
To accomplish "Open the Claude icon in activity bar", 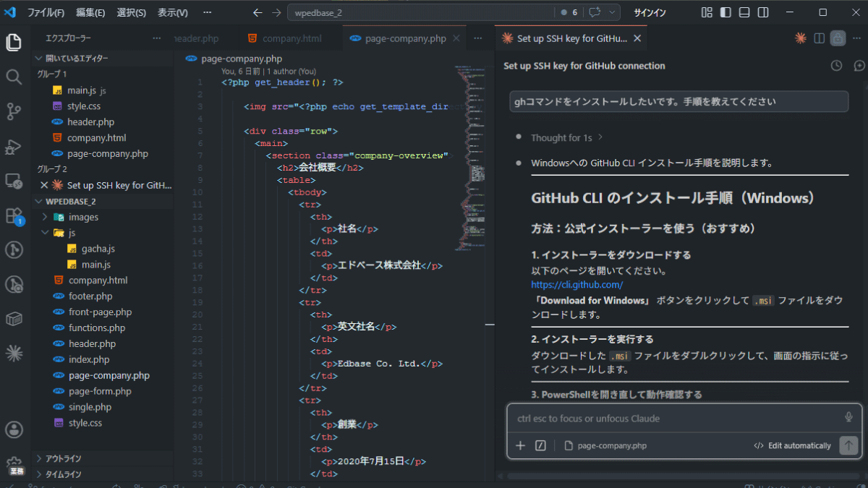I will pyautogui.click(x=14, y=353).
